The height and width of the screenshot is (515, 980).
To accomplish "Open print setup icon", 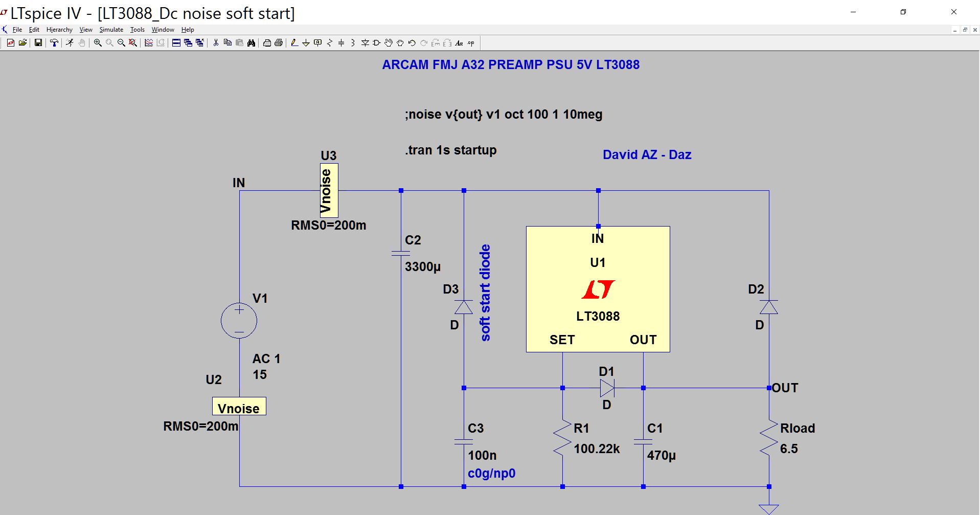I will [267, 43].
